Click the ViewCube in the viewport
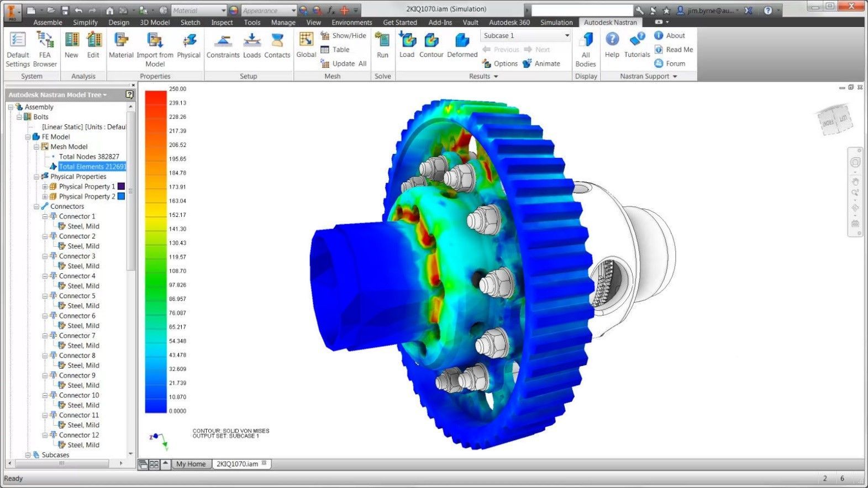This screenshot has height=488, width=868. 834,121
